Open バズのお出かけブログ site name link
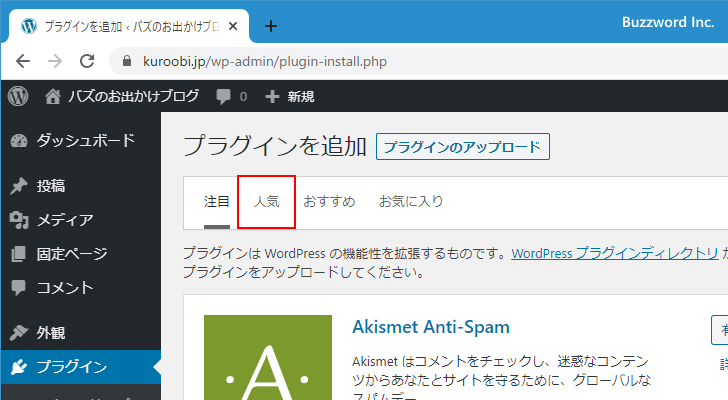 tap(134, 96)
